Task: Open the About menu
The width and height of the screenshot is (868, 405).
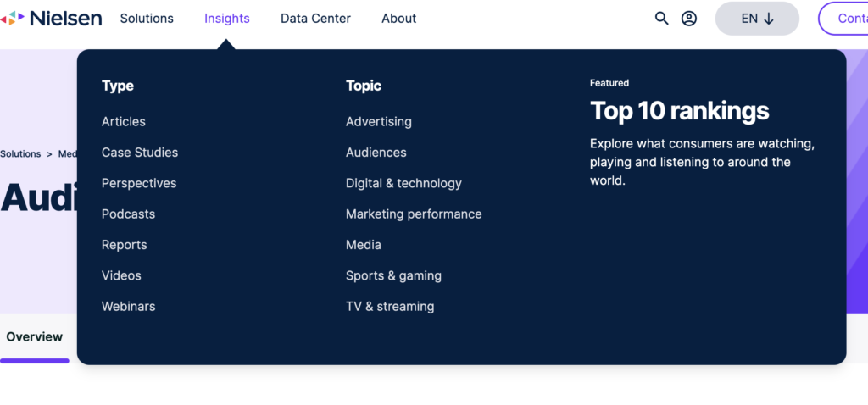Action: tap(398, 19)
